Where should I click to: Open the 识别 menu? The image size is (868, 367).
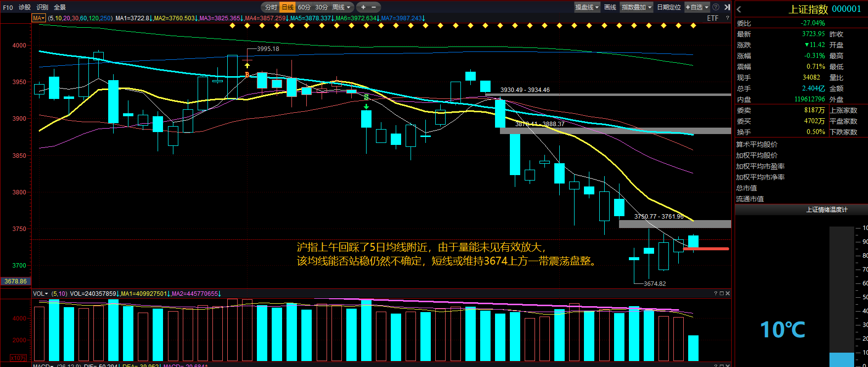[x=42, y=7]
